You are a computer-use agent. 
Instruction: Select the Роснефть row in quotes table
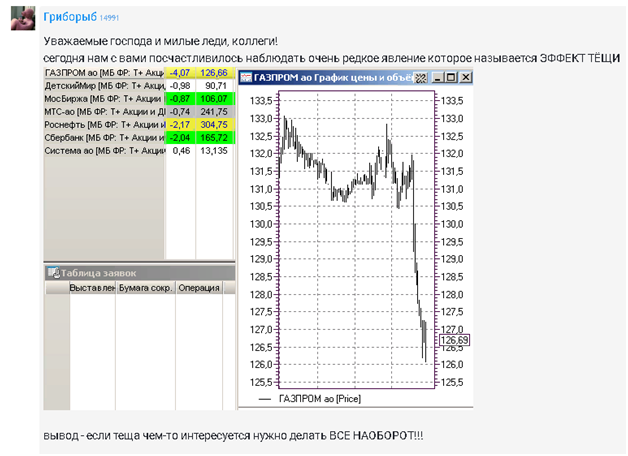(x=139, y=125)
